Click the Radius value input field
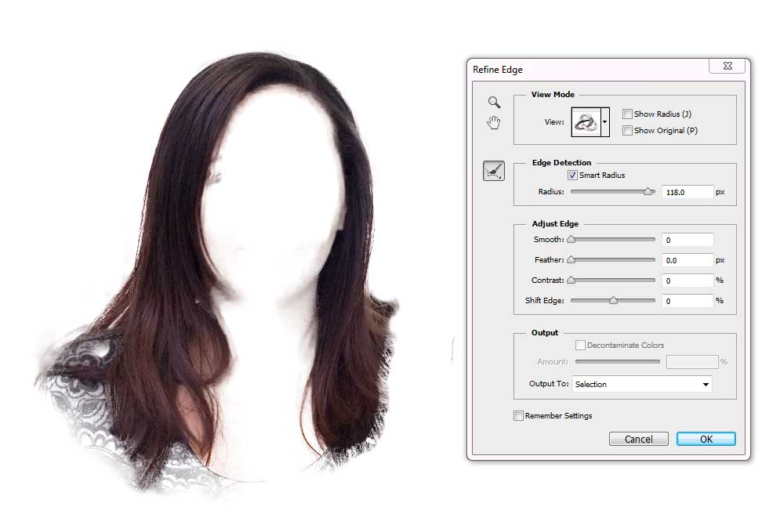The image size is (780, 532). (x=687, y=192)
